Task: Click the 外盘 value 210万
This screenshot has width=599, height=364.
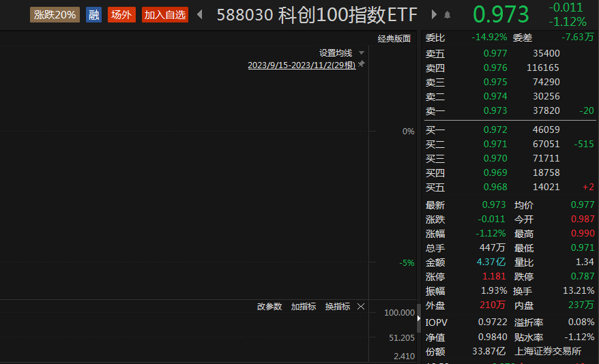Action: point(493,305)
